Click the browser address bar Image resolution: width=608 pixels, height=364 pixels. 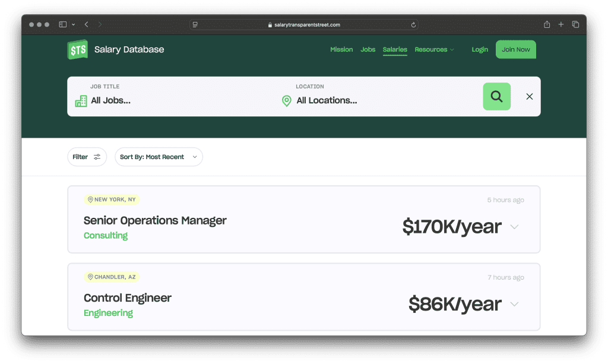pos(304,24)
